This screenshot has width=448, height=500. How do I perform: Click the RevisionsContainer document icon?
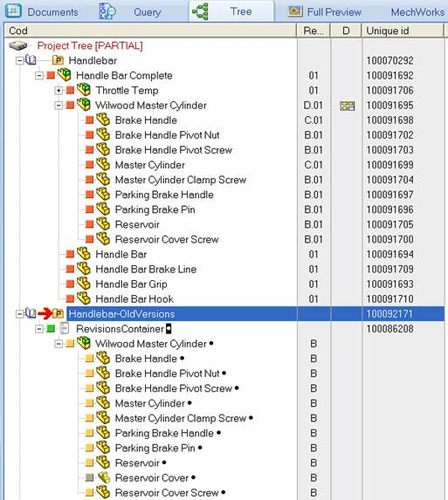coord(65,328)
